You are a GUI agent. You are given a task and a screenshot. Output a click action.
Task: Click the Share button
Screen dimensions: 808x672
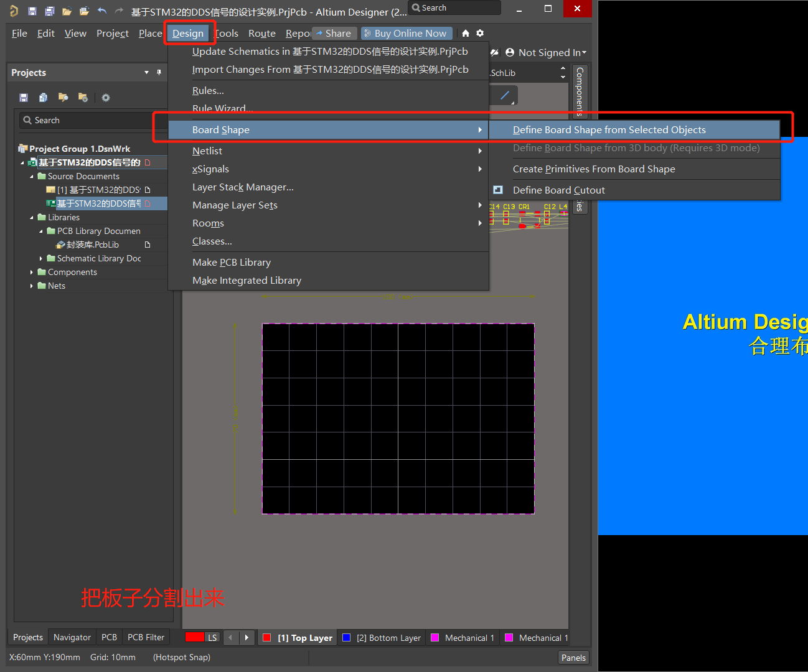(334, 33)
